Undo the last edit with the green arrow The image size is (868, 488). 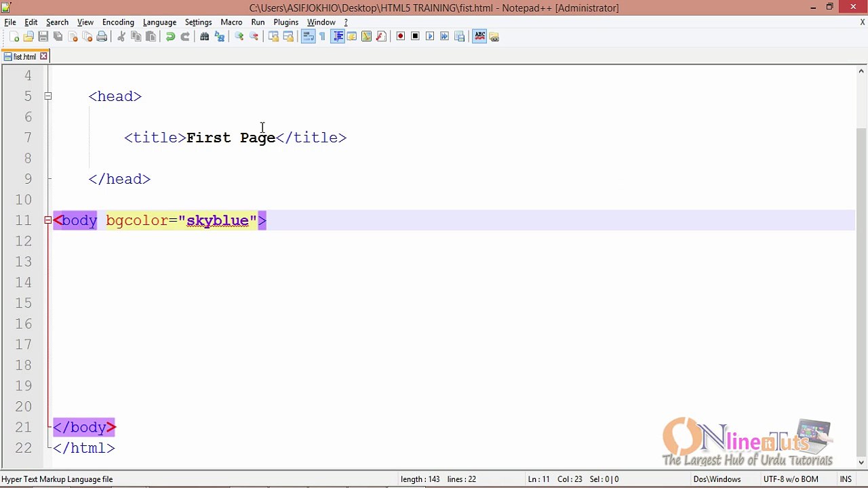click(x=170, y=37)
